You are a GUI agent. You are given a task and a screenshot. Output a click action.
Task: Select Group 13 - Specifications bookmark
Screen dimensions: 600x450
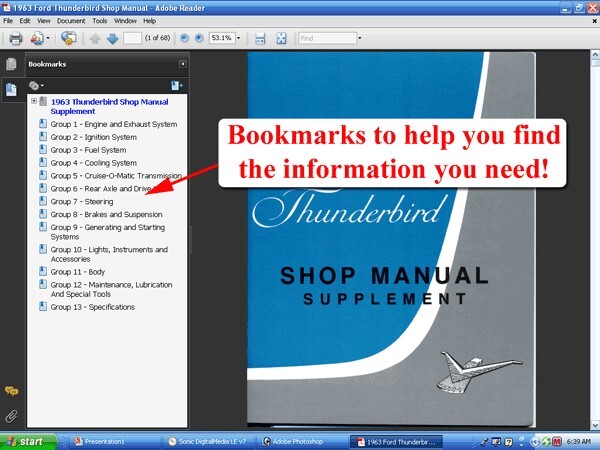93,307
